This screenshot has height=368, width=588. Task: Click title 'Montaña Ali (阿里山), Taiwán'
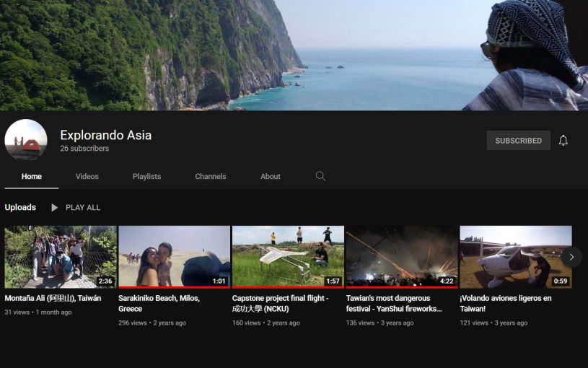coord(53,298)
